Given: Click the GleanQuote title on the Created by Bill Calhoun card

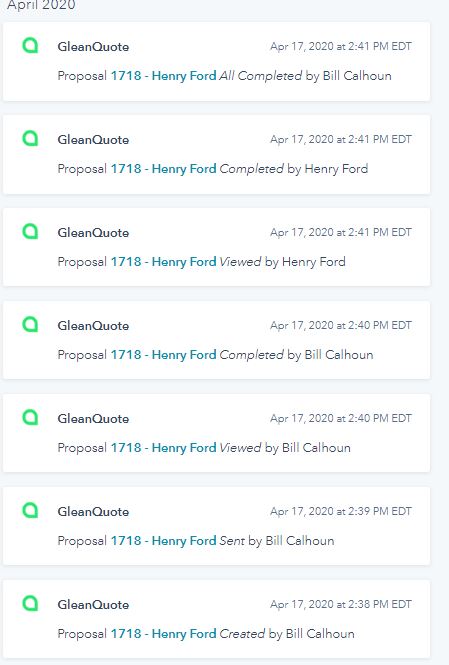Looking at the screenshot, I should [x=93, y=605].
